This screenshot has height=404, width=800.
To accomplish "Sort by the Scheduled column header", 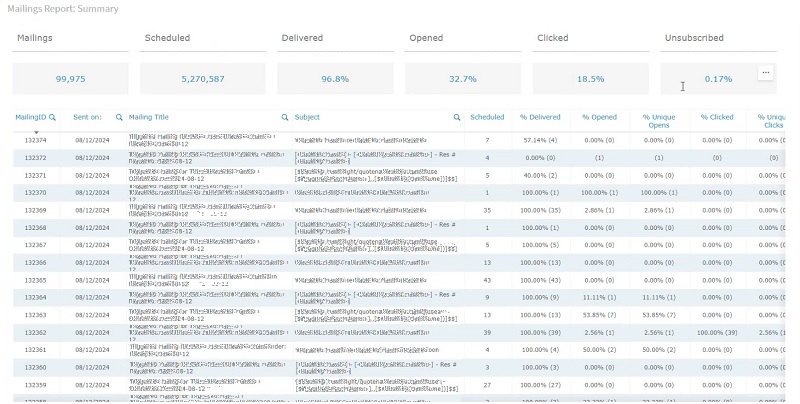I will click(x=487, y=117).
